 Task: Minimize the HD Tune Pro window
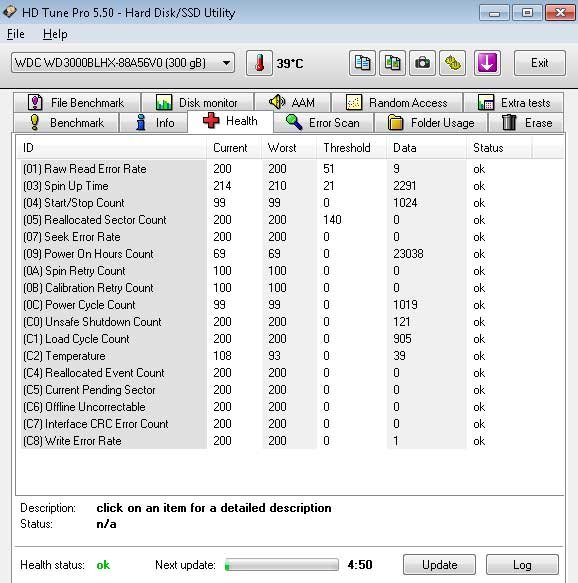pos(494,13)
